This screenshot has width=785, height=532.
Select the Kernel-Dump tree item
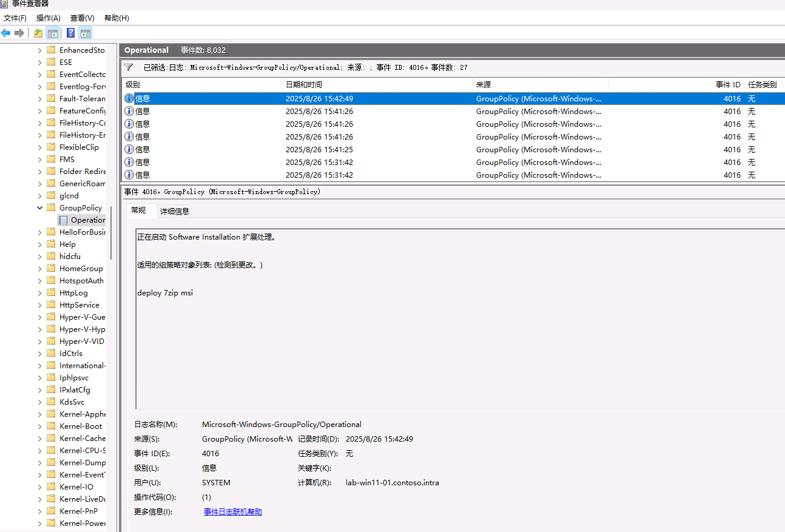83,462
